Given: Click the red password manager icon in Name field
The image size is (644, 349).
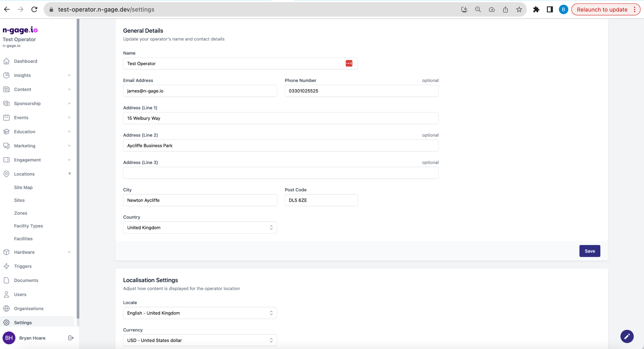Looking at the screenshot, I should tap(349, 63).
